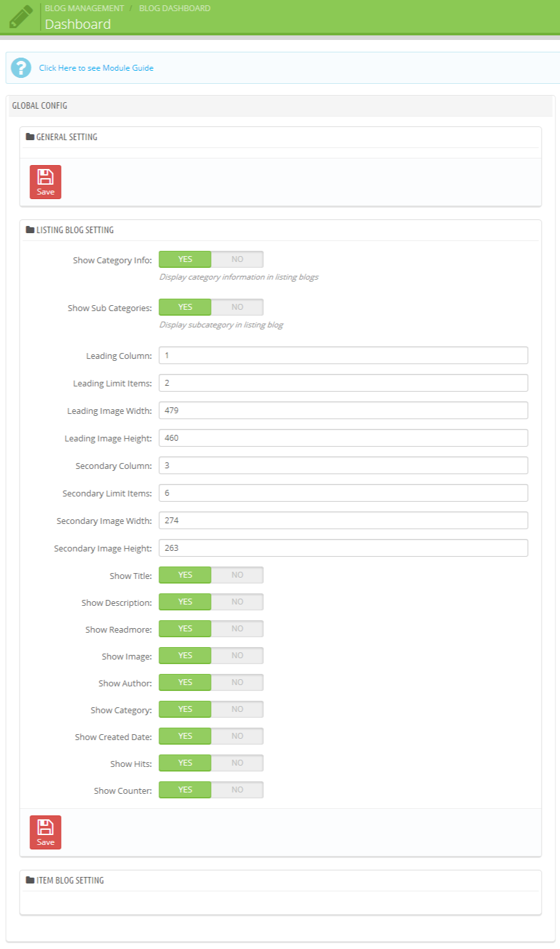Click the blue question mark help icon
560x949 pixels.
point(21,67)
